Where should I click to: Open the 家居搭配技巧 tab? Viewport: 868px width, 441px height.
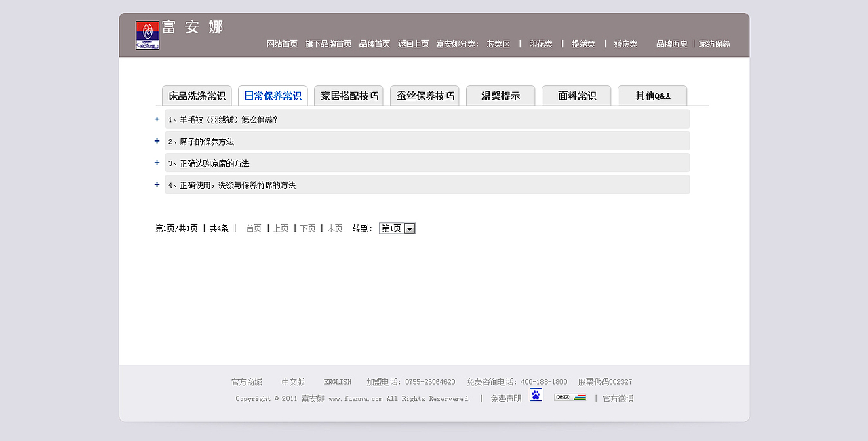(x=349, y=96)
